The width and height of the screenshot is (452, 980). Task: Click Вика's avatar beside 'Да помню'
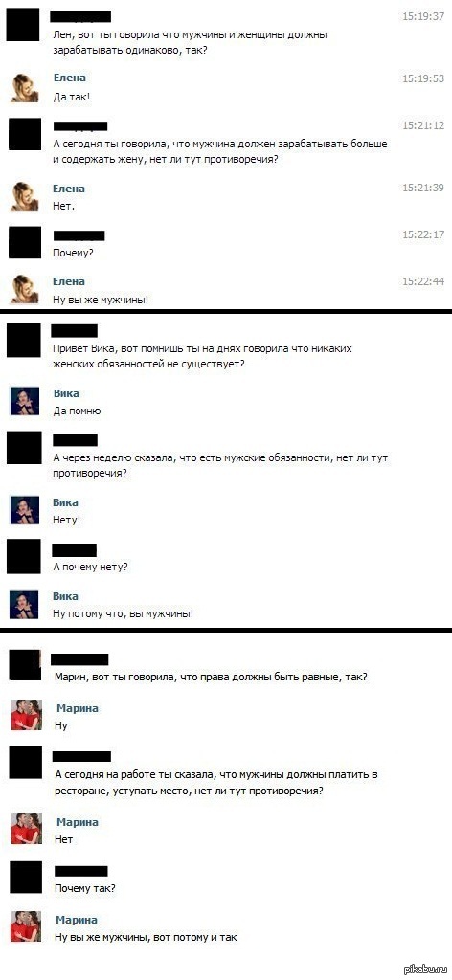pos(25,401)
